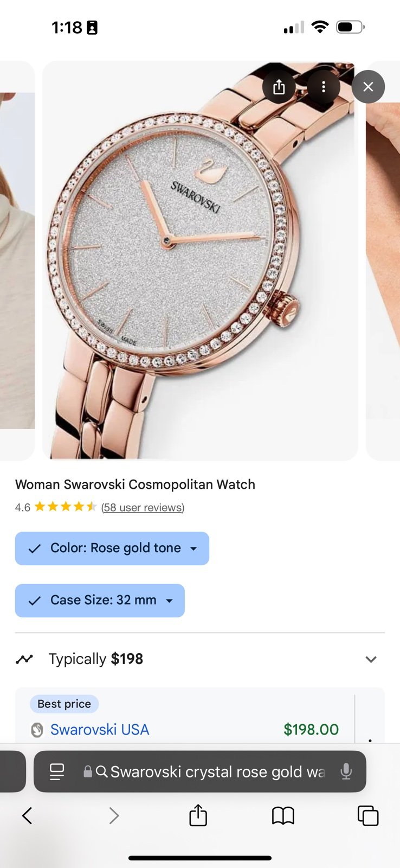Image resolution: width=400 pixels, height=868 pixels.
Task: Tap the microphone icon in address bar
Action: click(x=346, y=771)
